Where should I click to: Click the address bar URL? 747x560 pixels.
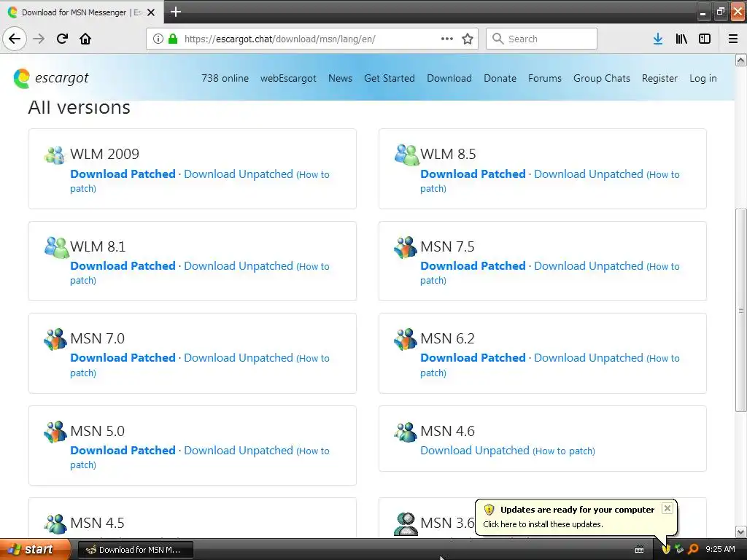pos(279,39)
